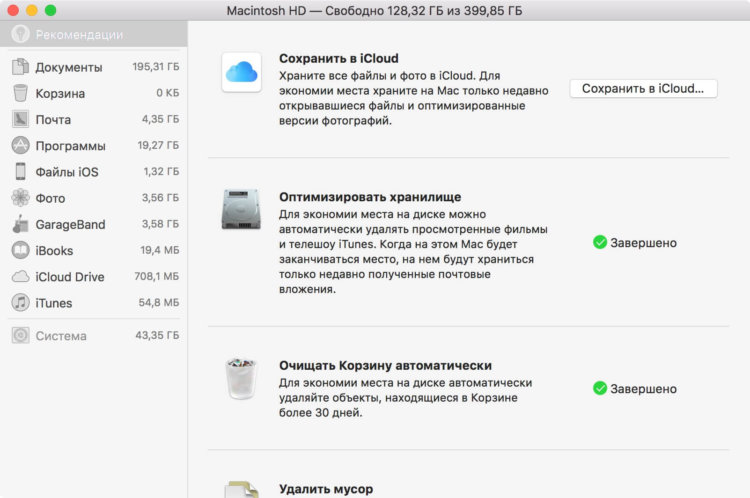Click the Сохранить в iCloud heading
This screenshot has height=498, width=750.
coord(339,58)
